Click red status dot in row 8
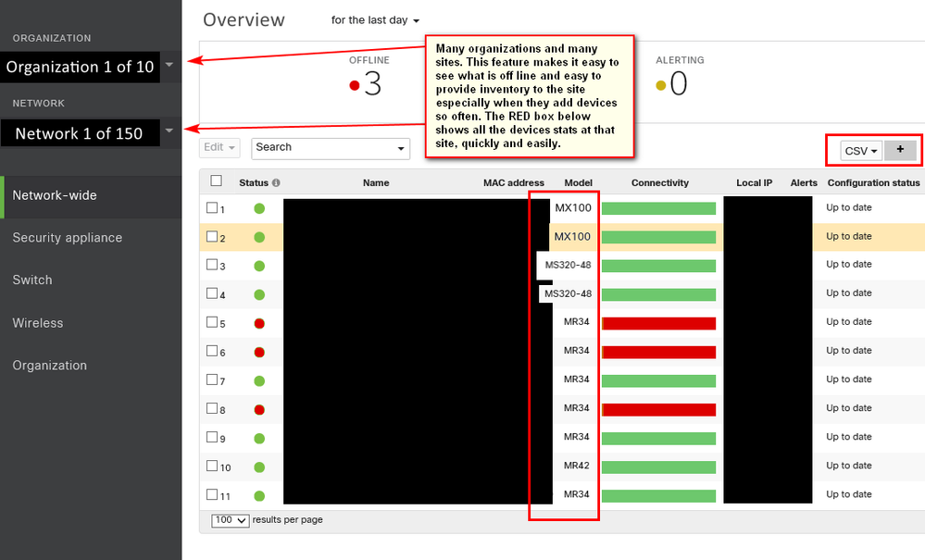This screenshot has height=560, width=925. click(x=259, y=410)
